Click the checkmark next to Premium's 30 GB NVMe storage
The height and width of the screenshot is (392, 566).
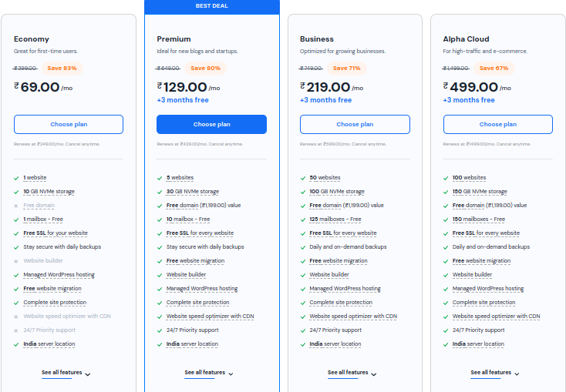click(160, 192)
